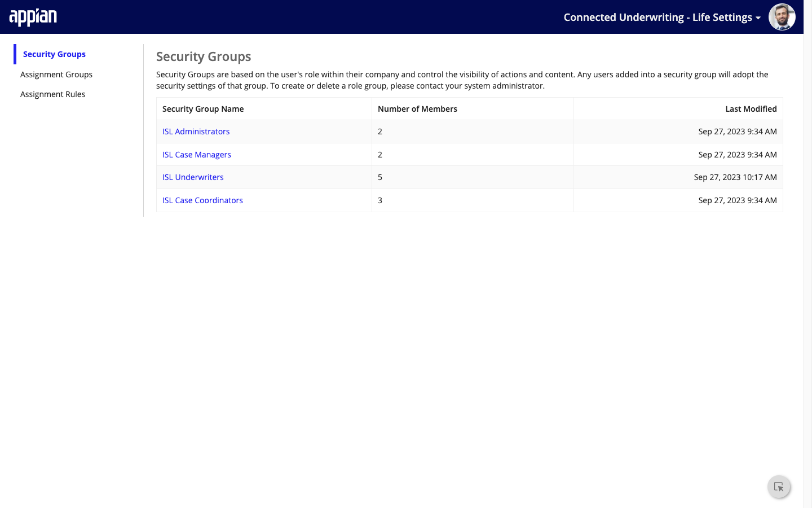Image resolution: width=812 pixels, height=508 pixels.
Task: Go to the Assignment Rules sidebar tab
Action: tap(53, 94)
